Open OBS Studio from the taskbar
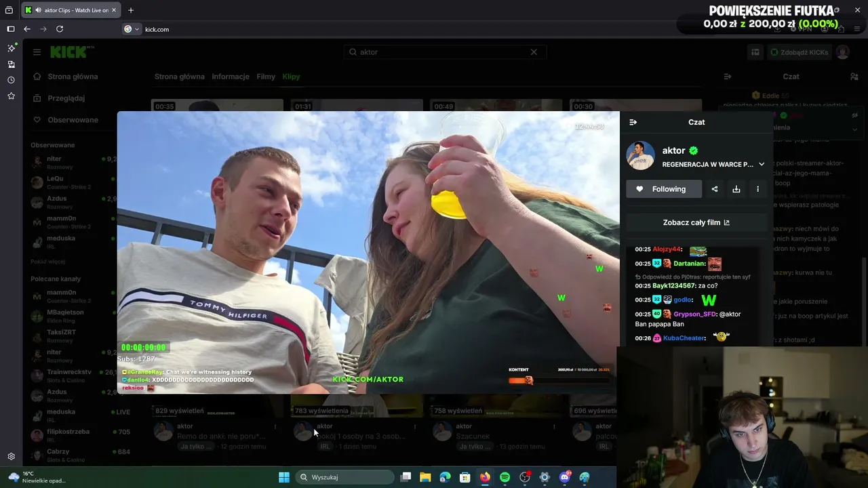Screen dimensions: 868x488 coord(524,477)
